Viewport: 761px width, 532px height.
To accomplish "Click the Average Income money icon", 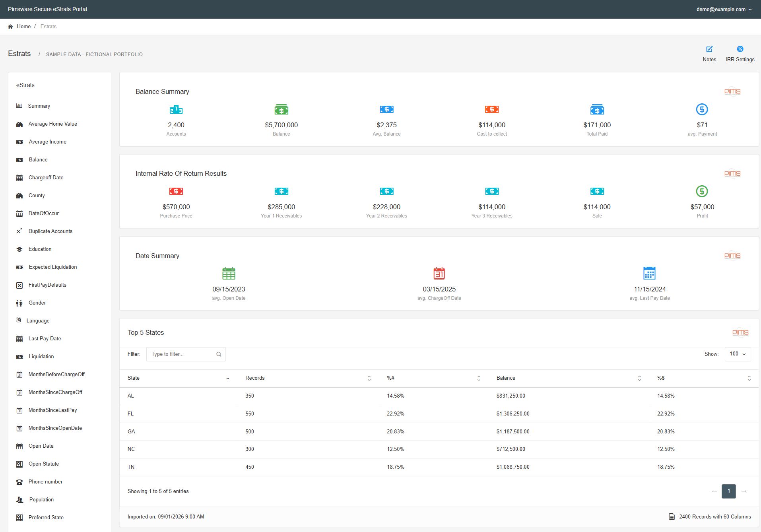I will 19,142.
